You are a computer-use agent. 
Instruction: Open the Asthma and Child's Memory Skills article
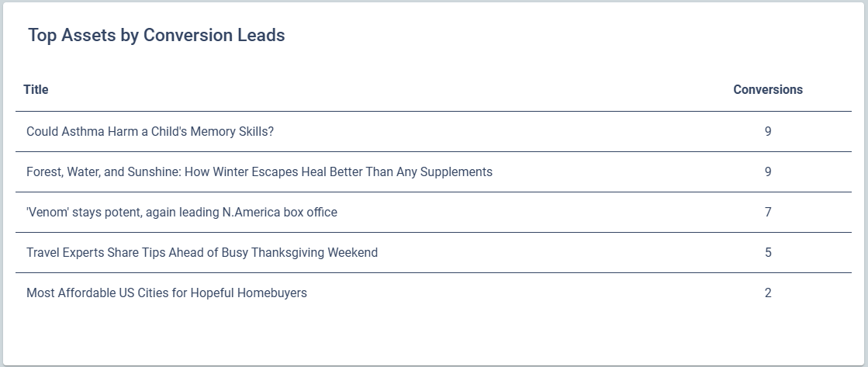tap(150, 132)
